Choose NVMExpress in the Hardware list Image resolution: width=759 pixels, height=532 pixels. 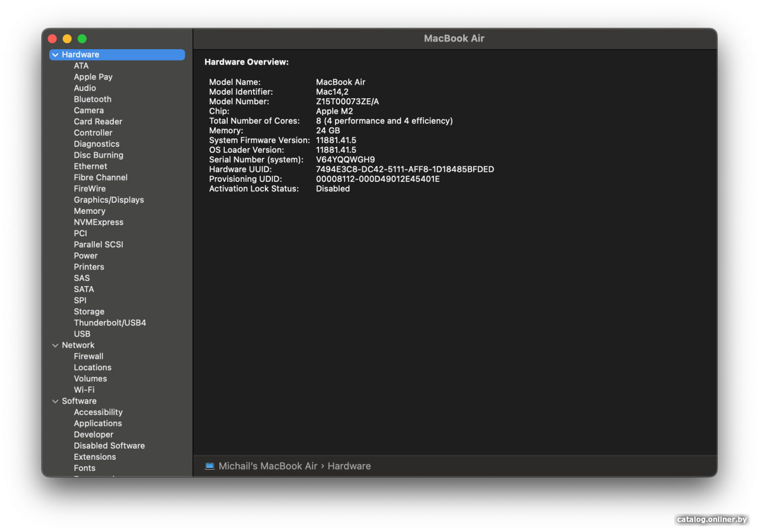point(98,222)
